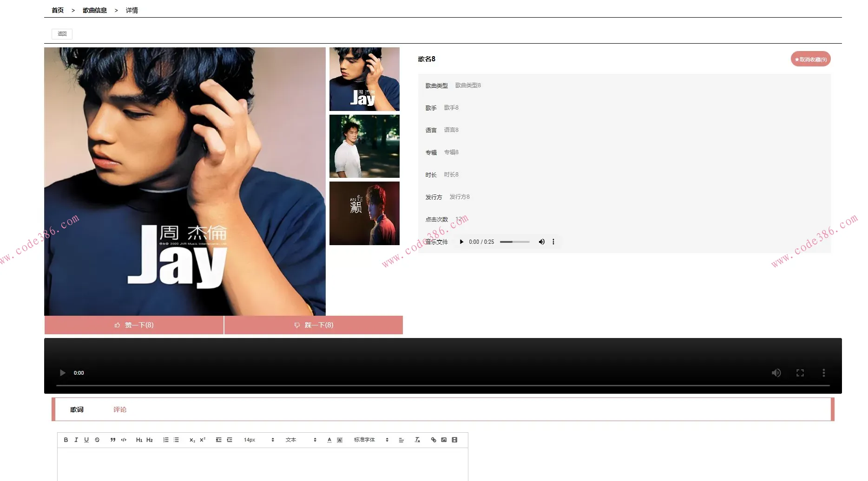Clear text formatting in the editor
The width and height of the screenshot is (868, 481).
coord(417,440)
